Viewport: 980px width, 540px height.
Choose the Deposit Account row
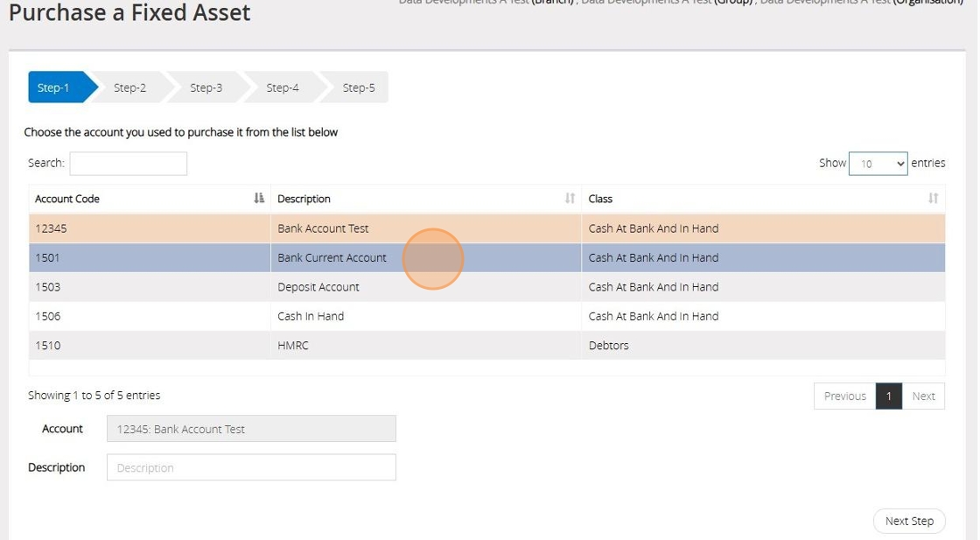318,287
